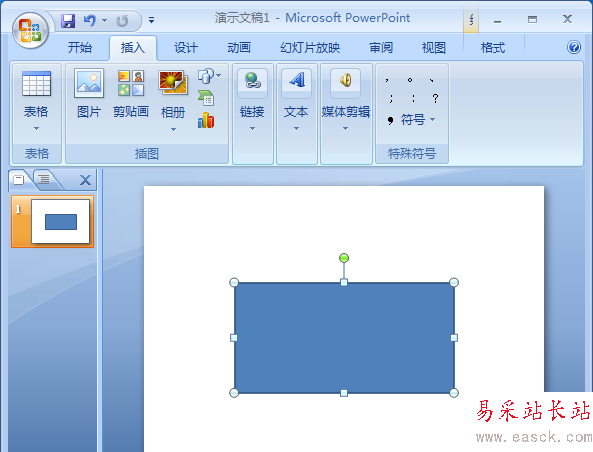593x452 pixels.
Task: Customize the Quick Access Toolbar
Action: click(x=151, y=20)
